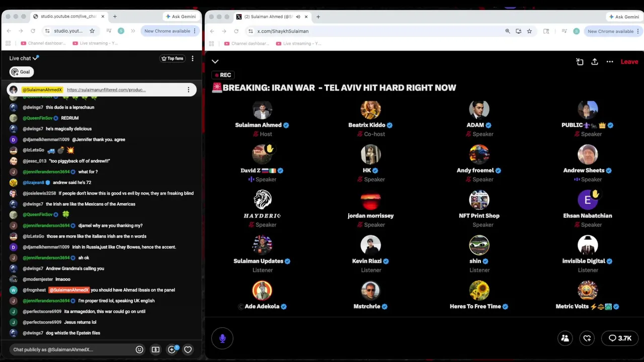Open Live streaming bookmark in X window
Screen dimensions: 644x362
(298, 43)
